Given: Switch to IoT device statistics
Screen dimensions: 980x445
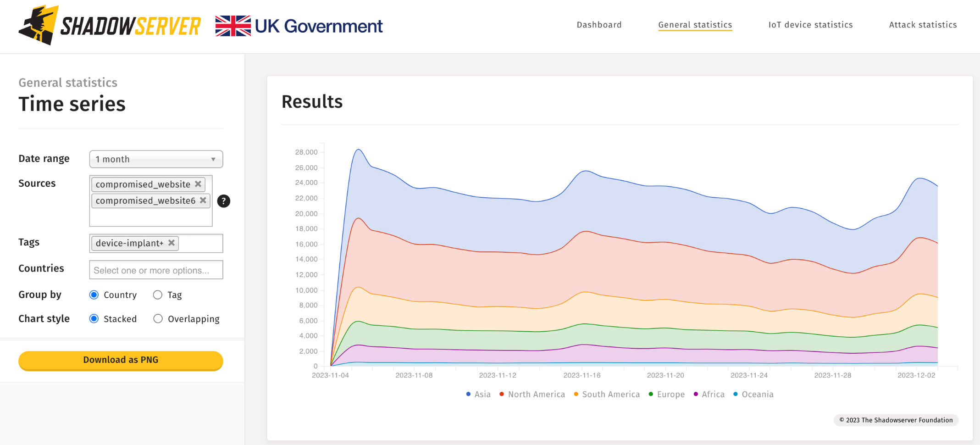Looking at the screenshot, I should point(810,25).
